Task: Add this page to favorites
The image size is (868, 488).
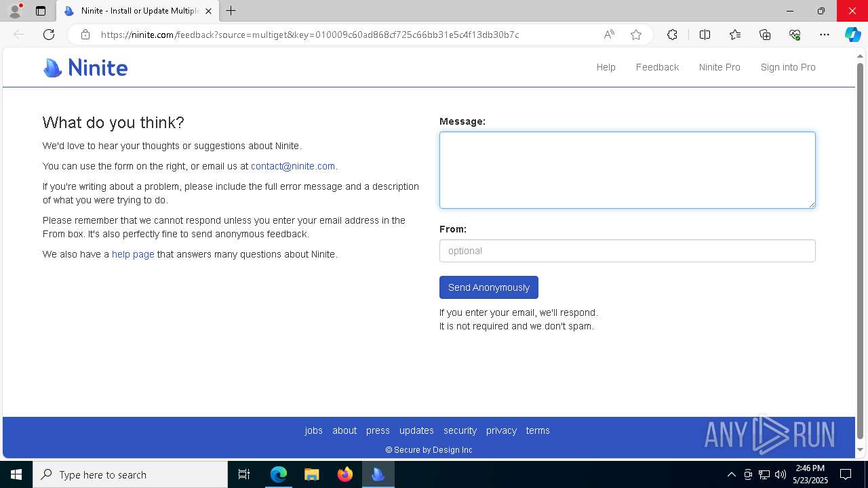Action: (636, 35)
